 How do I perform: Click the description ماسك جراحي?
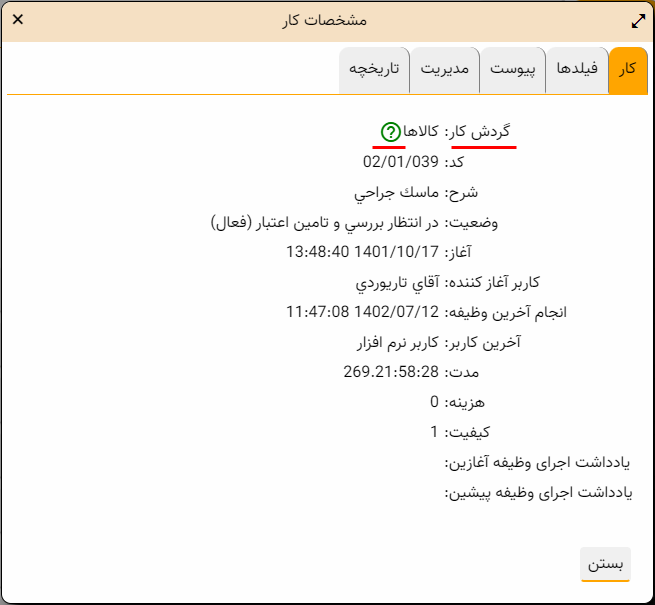[x=397, y=192]
